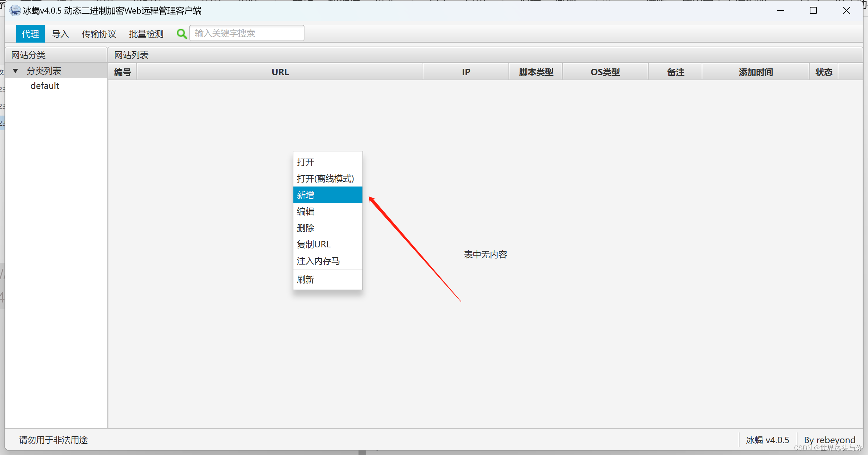Select 分类列表 tree node
Image resolution: width=868 pixels, height=455 pixels.
tap(44, 71)
